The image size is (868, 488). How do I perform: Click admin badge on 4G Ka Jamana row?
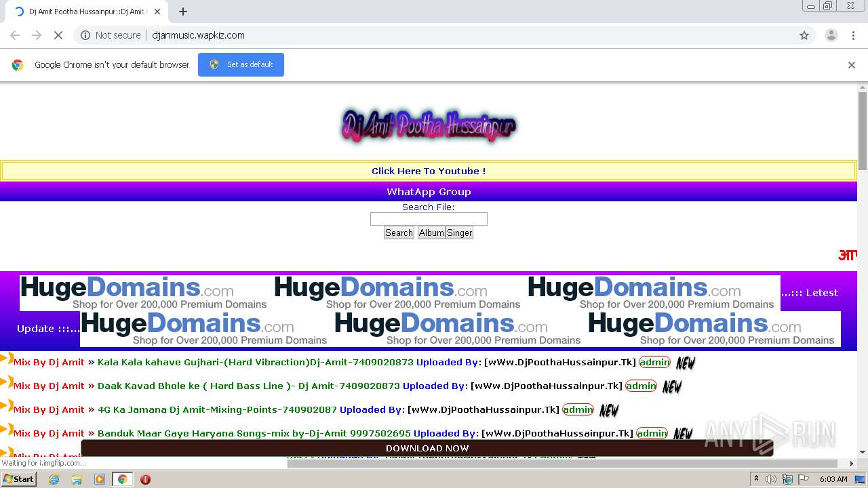[x=578, y=409]
